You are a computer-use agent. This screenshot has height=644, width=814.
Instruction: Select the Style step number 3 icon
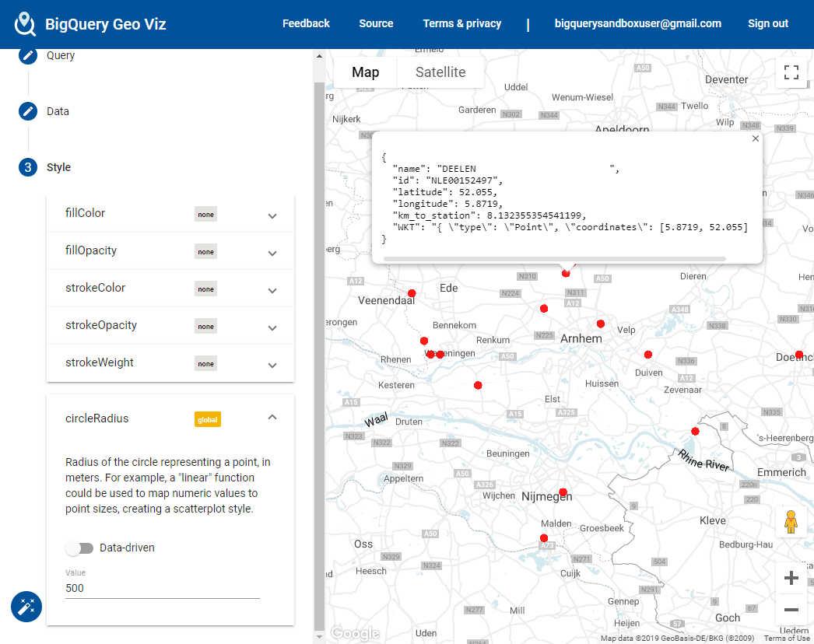click(x=28, y=167)
